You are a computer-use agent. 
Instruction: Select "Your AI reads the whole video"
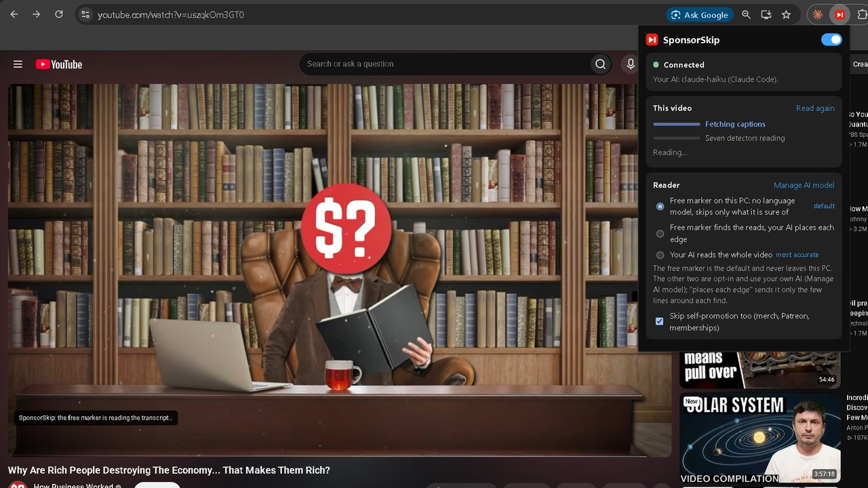pyautogui.click(x=660, y=255)
